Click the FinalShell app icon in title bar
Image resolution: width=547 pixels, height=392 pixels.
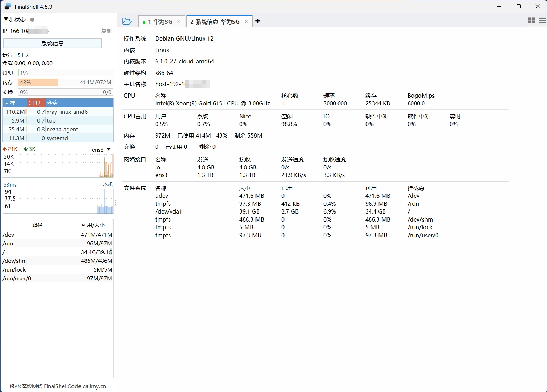coord(7,7)
